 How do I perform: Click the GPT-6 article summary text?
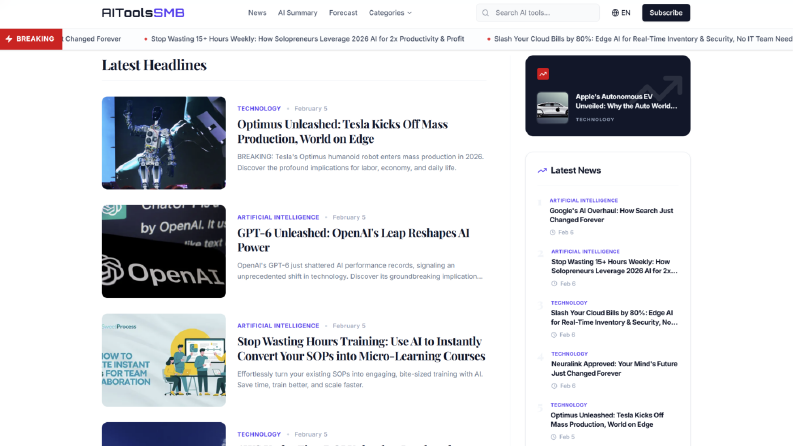[360, 271]
